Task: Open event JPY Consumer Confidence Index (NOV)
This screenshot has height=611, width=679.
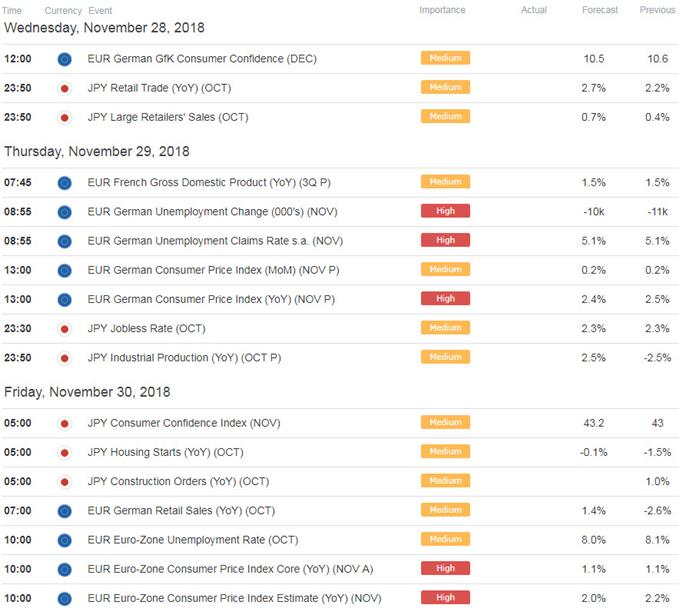Action: click(x=184, y=423)
